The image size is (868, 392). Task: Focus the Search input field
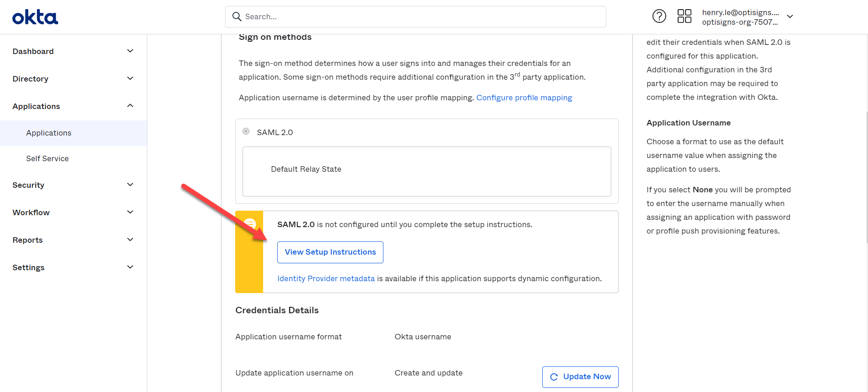pos(415,16)
